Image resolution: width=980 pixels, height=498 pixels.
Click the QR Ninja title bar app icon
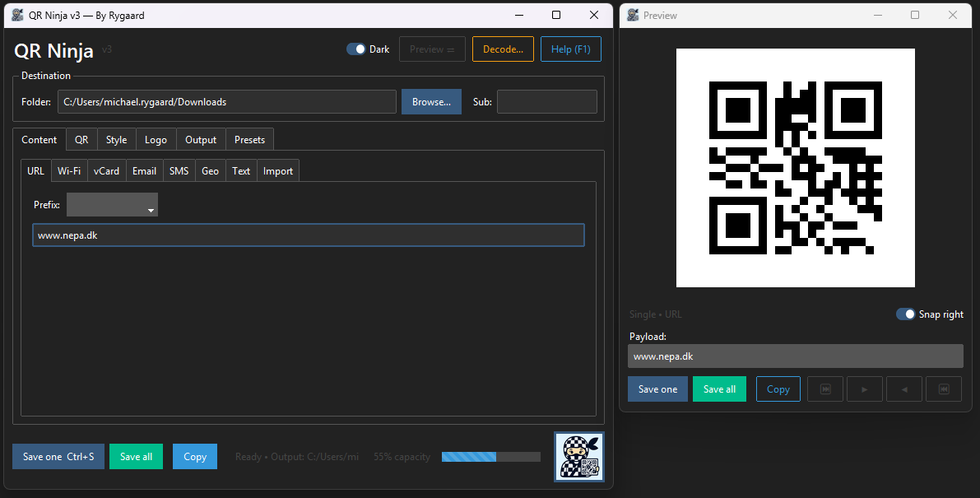[x=17, y=15]
